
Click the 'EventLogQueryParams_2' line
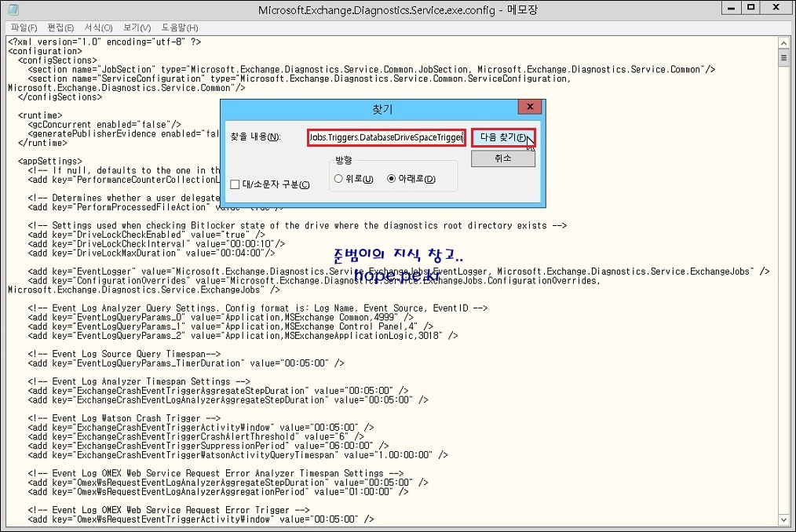tap(243, 336)
